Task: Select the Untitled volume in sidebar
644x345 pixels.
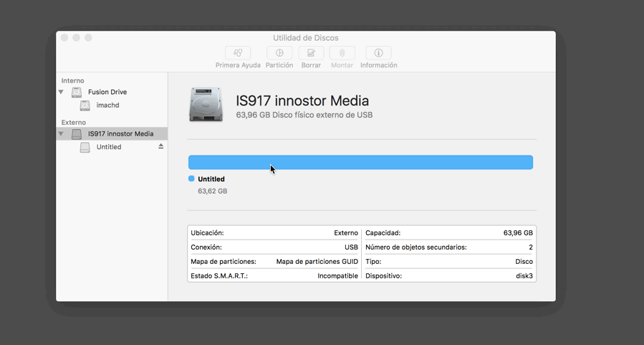Action: tap(108, 147)
